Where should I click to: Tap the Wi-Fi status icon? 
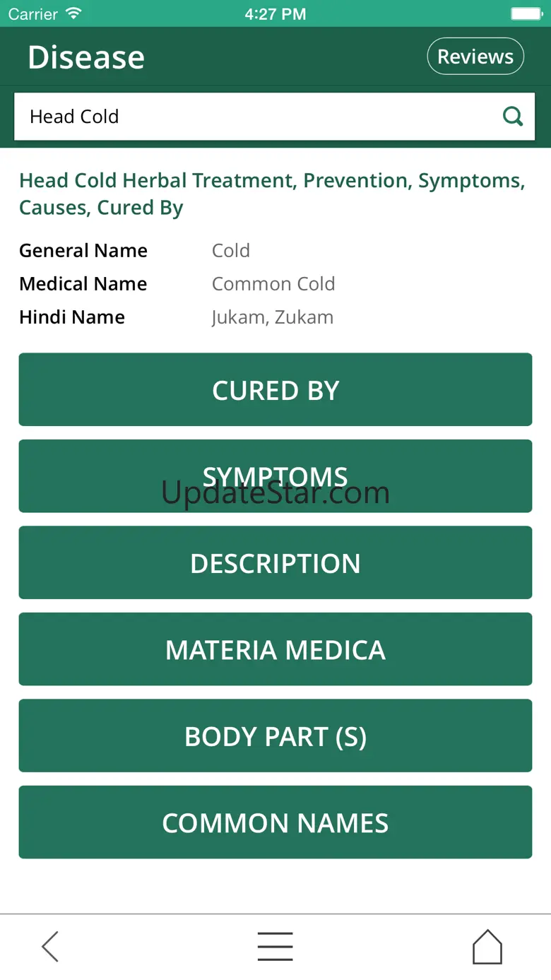point(73,13)
